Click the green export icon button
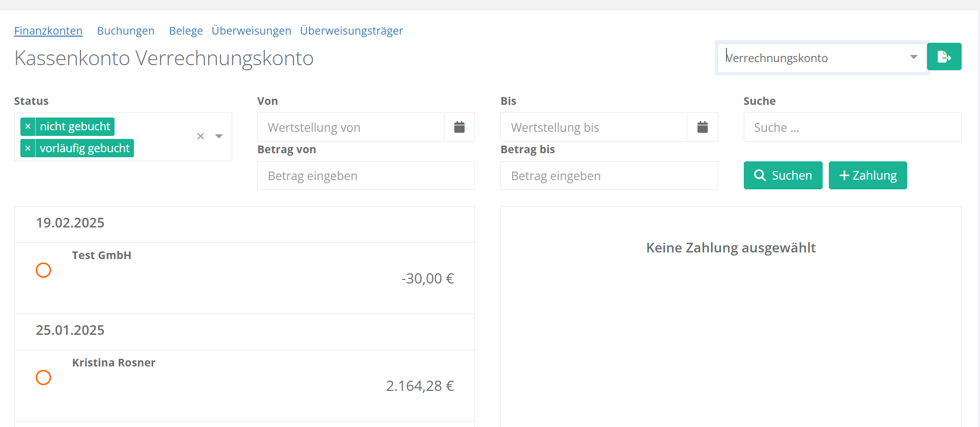 tap(944, 56)
